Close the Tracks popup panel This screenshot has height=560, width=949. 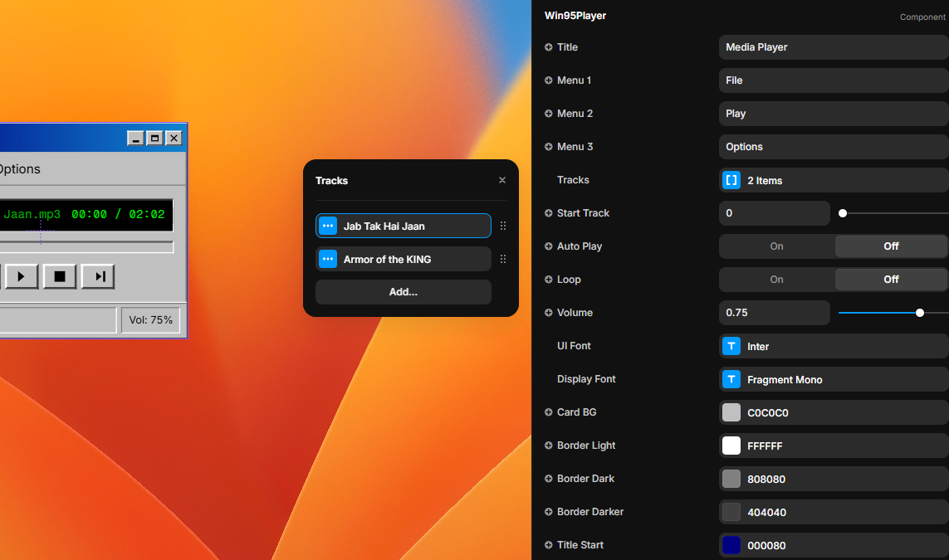pyautogui.click(x=502, y=180)
